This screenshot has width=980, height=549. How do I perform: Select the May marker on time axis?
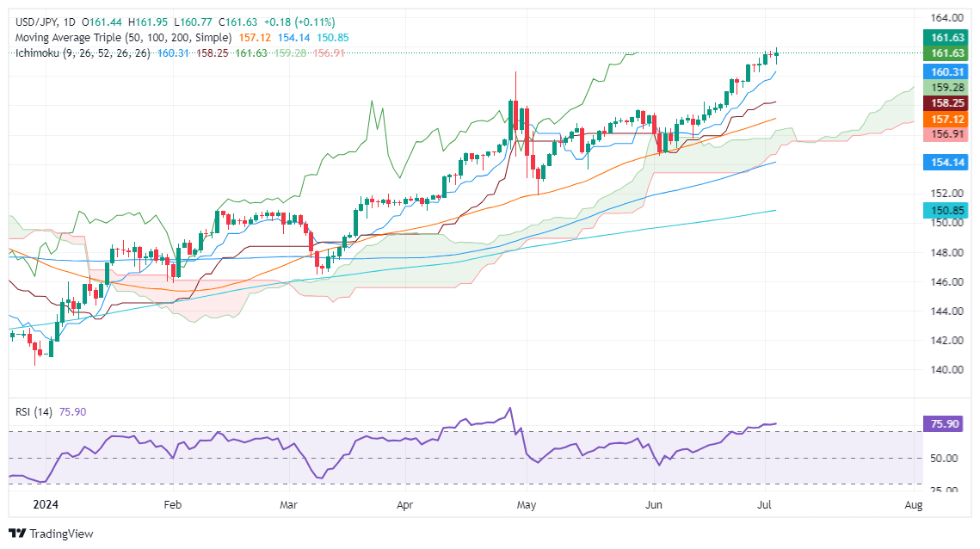click(527, 504)
